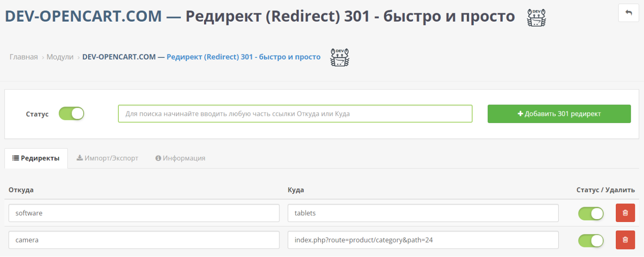Edit the Куда field with index.php?route=product/category
644x257 pixels.
coord(423,240)
